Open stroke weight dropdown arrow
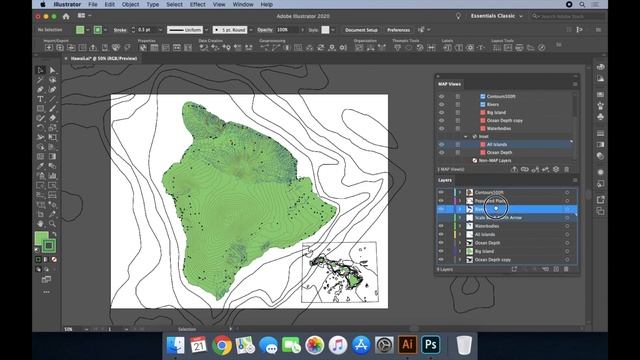Screen dimensions: 640x360 pos(160,30)
